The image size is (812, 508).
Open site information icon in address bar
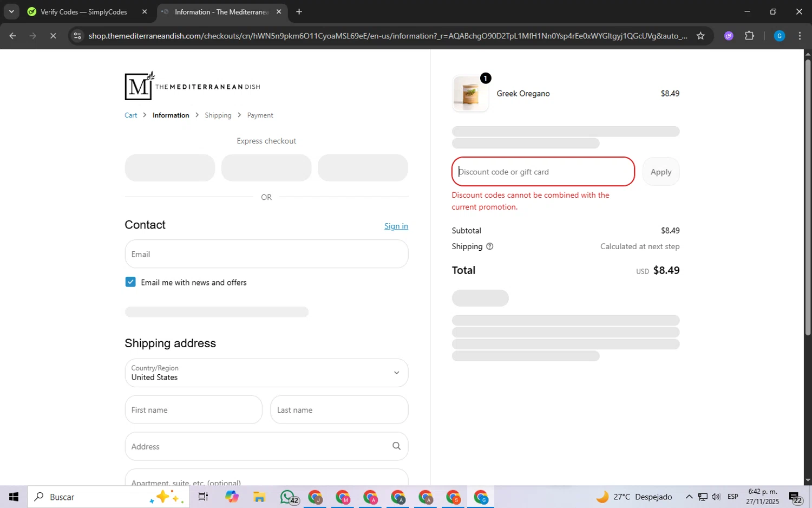pyautogui.click(x=77, y=36)
